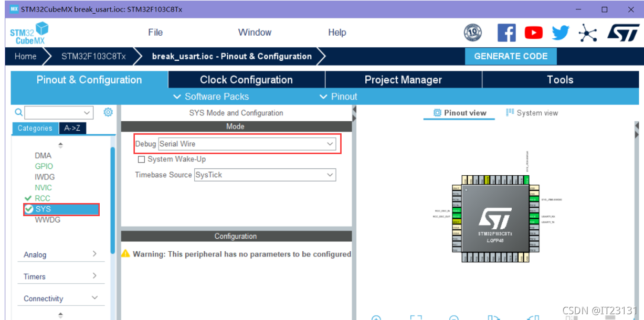Open the categories settings gear
The height and width of the screenshot is (320, 644).
click(108, 112)
